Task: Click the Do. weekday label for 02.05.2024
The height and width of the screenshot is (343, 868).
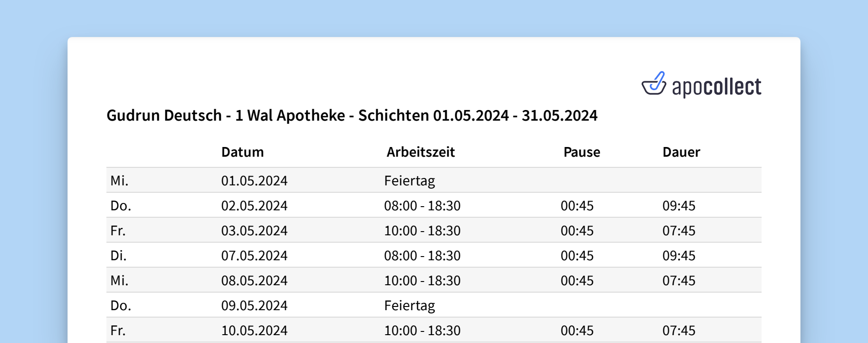Action: [121, 206]
